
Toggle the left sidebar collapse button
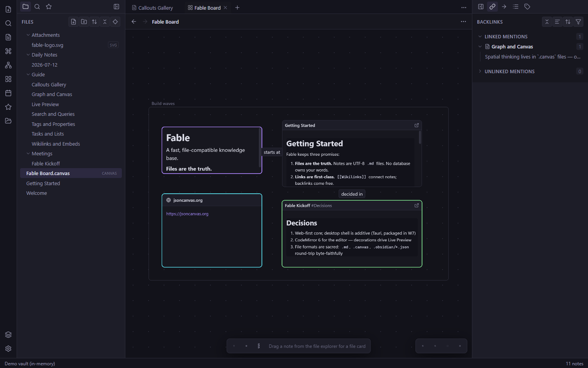[x=116, y=7]
